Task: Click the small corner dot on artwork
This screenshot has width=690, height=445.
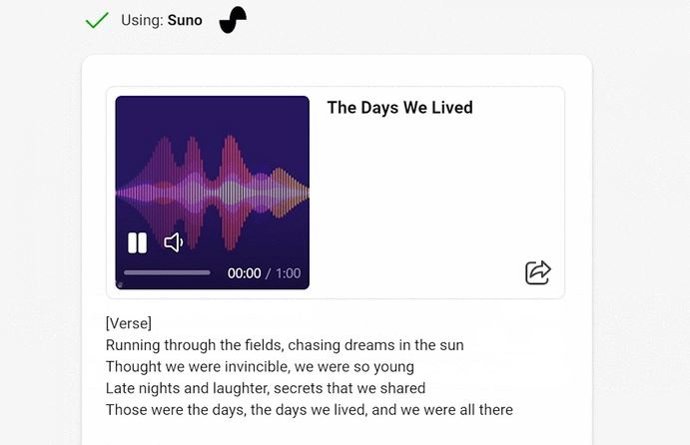Action: (119, 286)
